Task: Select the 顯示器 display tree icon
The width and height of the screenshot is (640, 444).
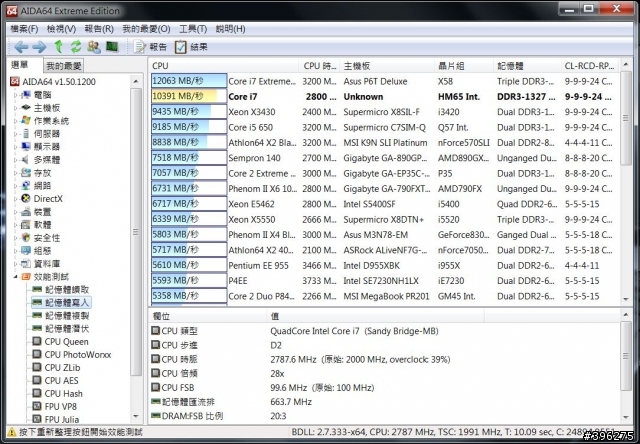Action: coord(26,147)
